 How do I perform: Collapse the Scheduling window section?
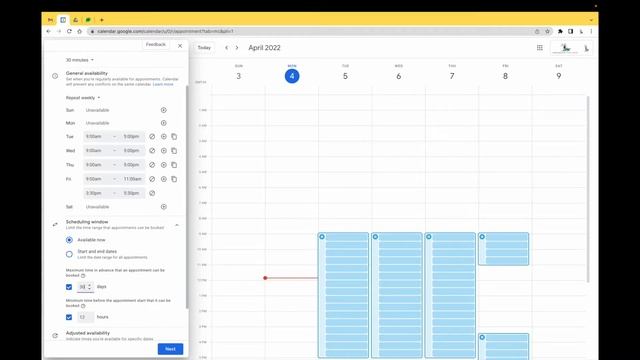pyautogui.click(x=177, y=225)
